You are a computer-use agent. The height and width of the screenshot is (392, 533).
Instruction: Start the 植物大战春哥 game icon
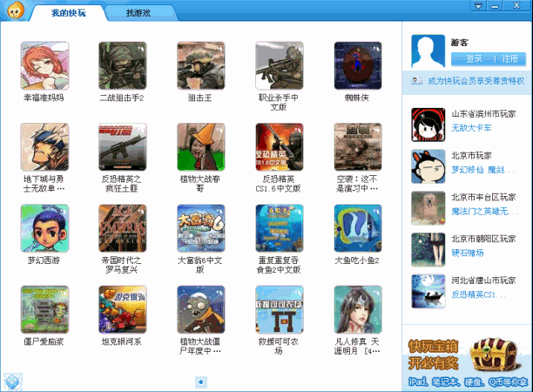201,147
